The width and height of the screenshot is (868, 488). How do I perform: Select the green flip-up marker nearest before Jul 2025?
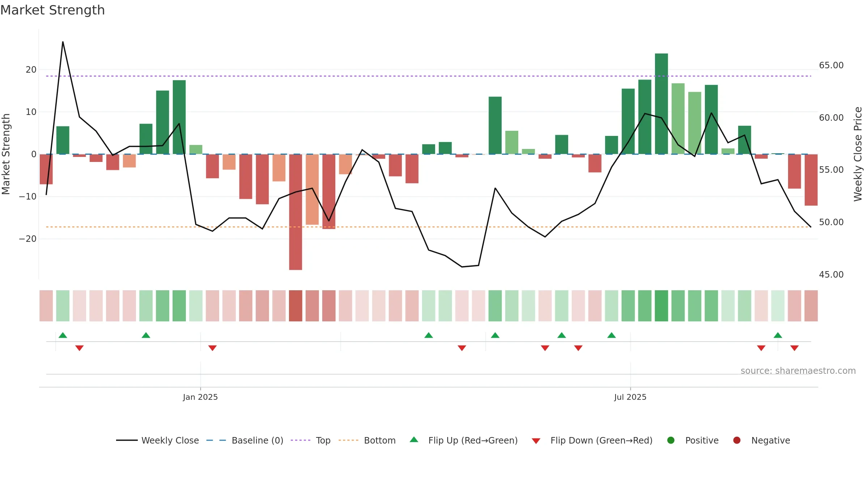612,335
